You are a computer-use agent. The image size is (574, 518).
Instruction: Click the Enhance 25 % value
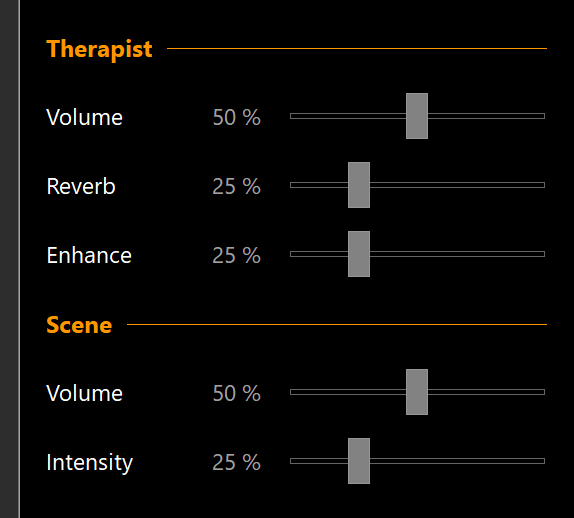(x=236, y=255)
